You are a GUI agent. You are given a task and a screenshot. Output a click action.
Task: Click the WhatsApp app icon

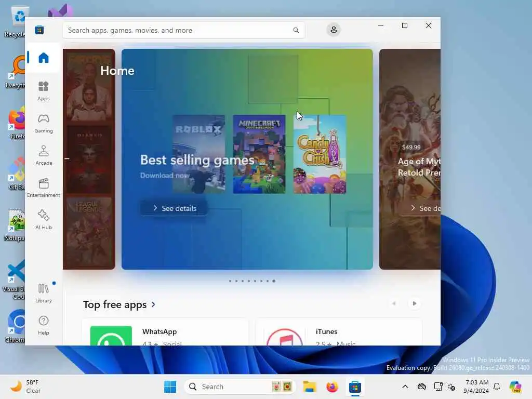pos(111,336)
